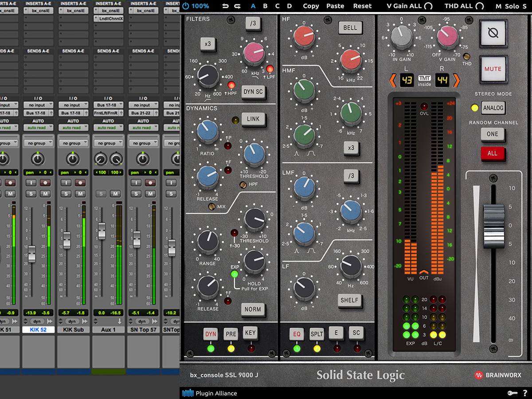The image size is (532, 399).
Task: Click the phase invert button above MUTE
Action: 493,33
